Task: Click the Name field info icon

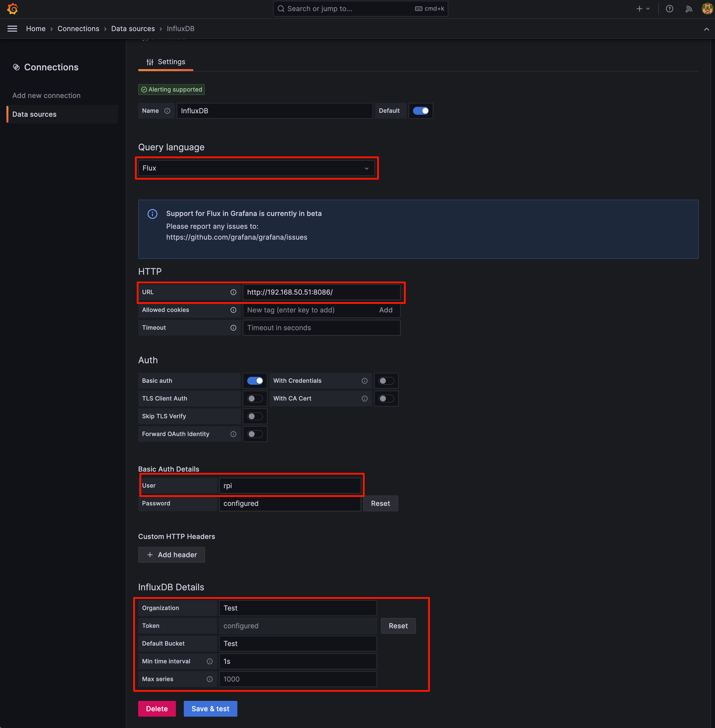Action: [x=167, y=111]
